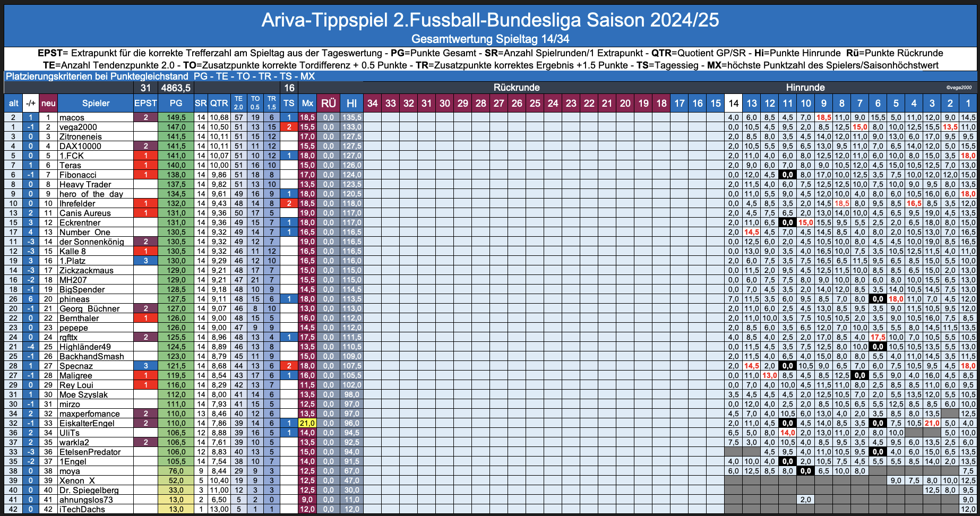Select player name 'iTechDachs'

pyautogui.click(x=82, y=509)
